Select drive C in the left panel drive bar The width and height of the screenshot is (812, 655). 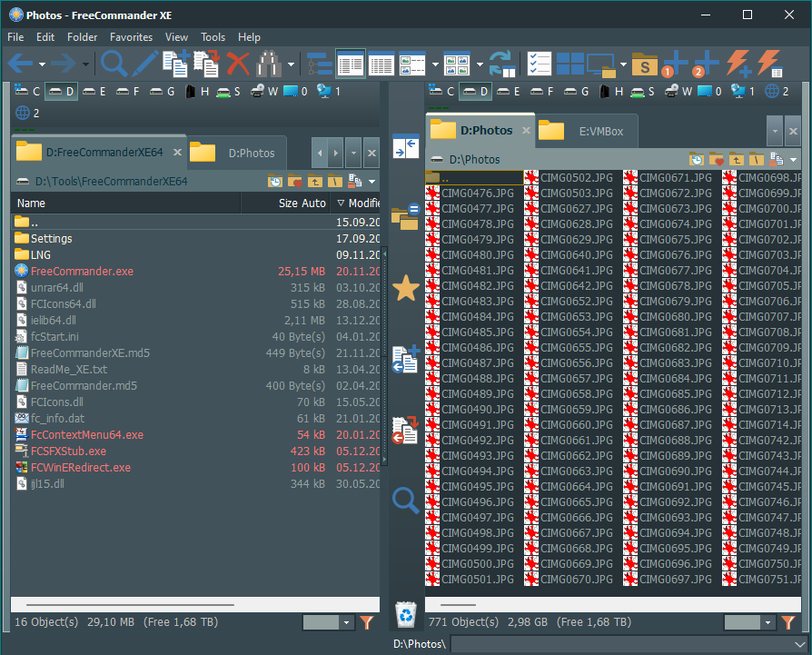coord(27,92)
